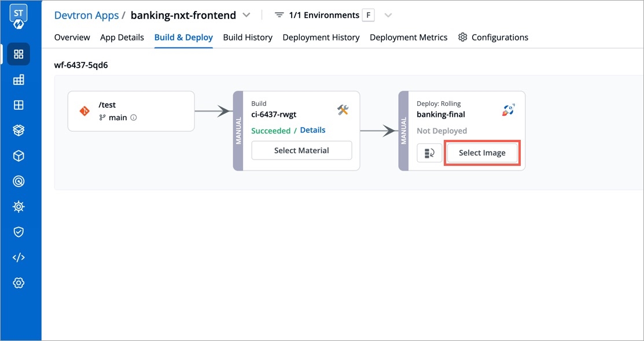The width and height of the screenshot is (644, 341).
Task: Click the info icon beside main branch
Action: tap(134, 117)
